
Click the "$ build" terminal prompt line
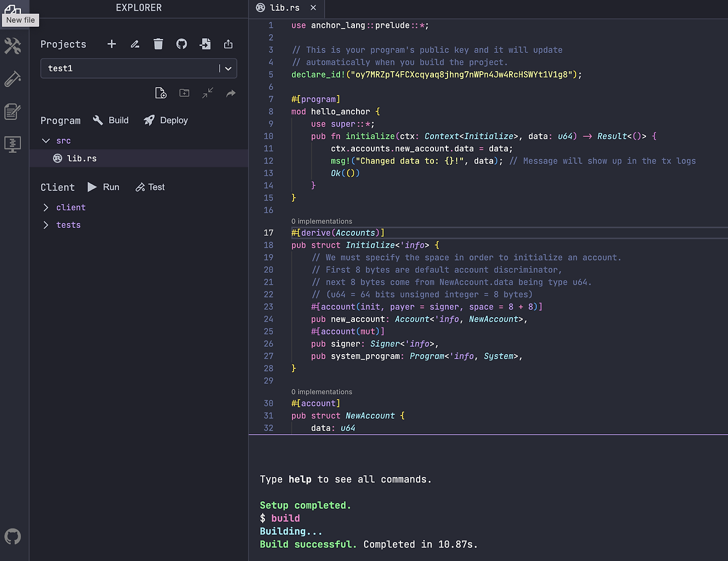280,518
